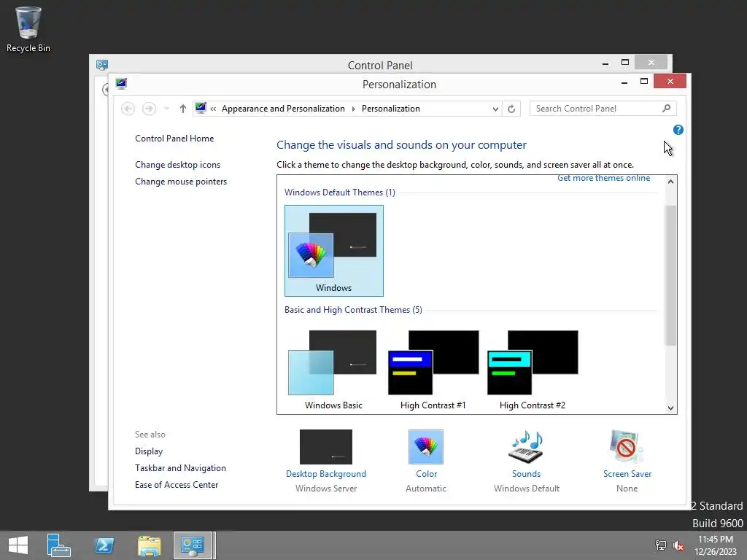Open the address bar history dropdown
Image resolution: width=747 pixels, height=560 pixels.
pos(495,109)
